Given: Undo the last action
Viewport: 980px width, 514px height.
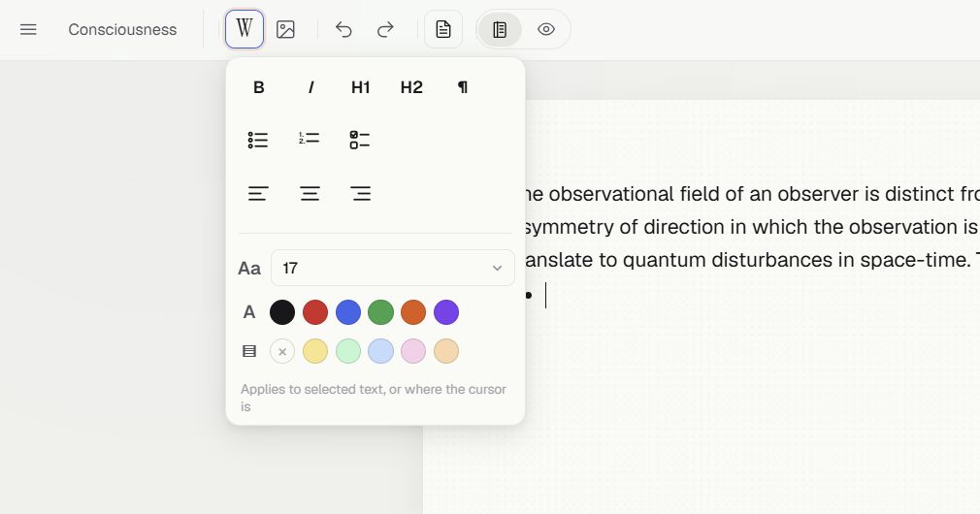Looking at the screenshot, I should tap(343, 29).
